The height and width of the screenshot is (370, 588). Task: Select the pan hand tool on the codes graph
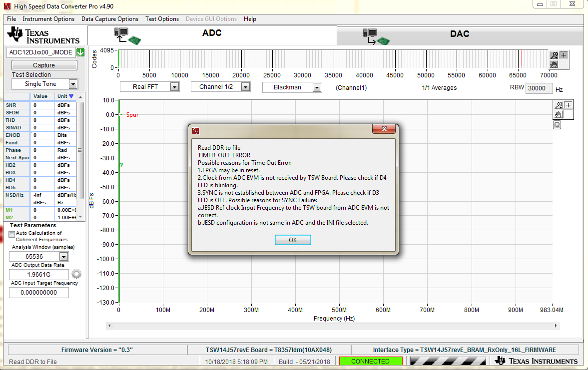[554, 64]
